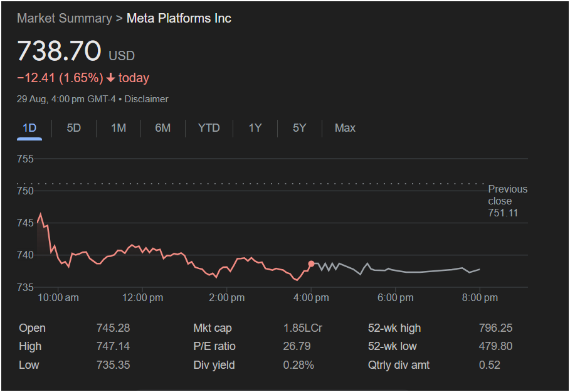The height and width of the screenshot is (392, 570).
Task: Switch to 1Y time range
Action: point(255,128)
